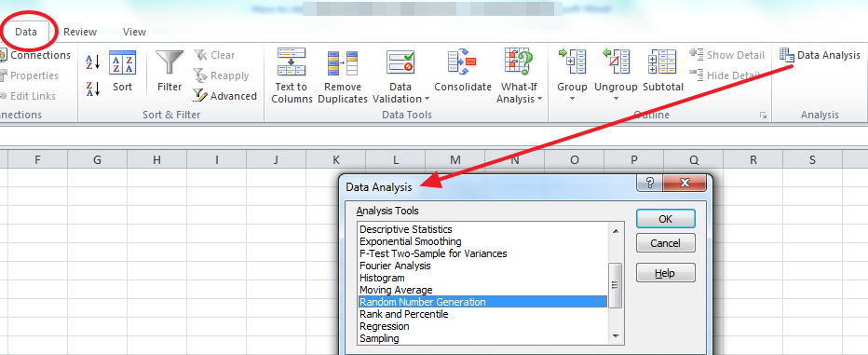This screenshot has height=355, width=868.
Task: Select column H header
Action: tap(156, 159)
